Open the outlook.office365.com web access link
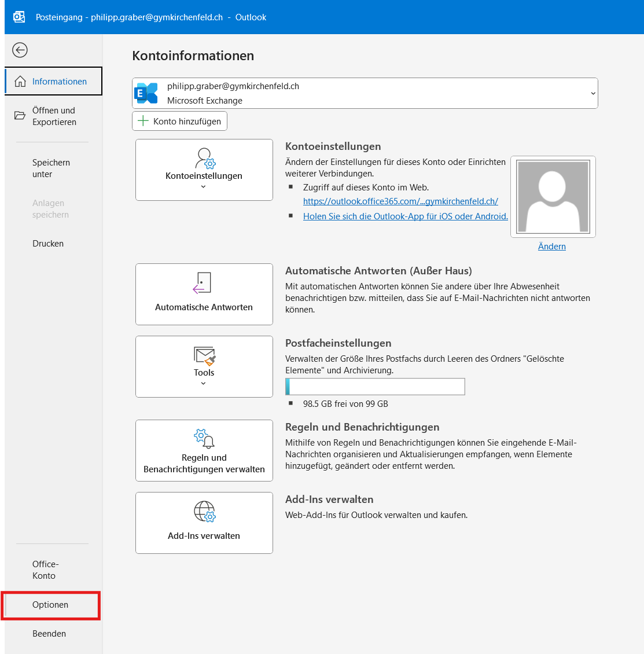The image size is (644, 654). pyautogui.click(x=400, y=201)
